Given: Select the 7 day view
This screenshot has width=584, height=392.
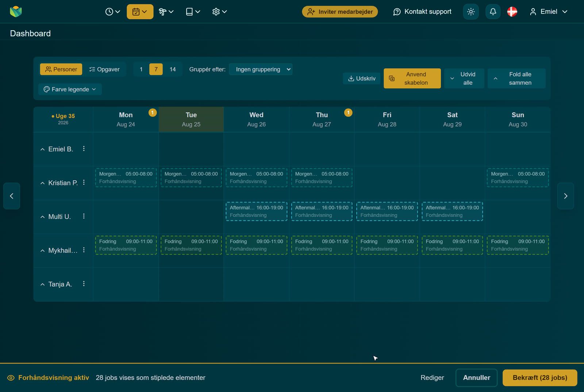Looking at the screenshot, I should click(x=156, y=69).
